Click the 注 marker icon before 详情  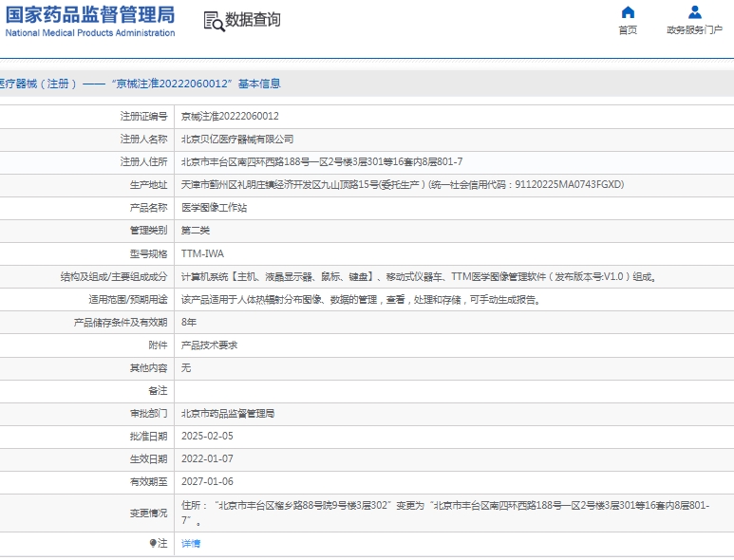pos(153,543)
